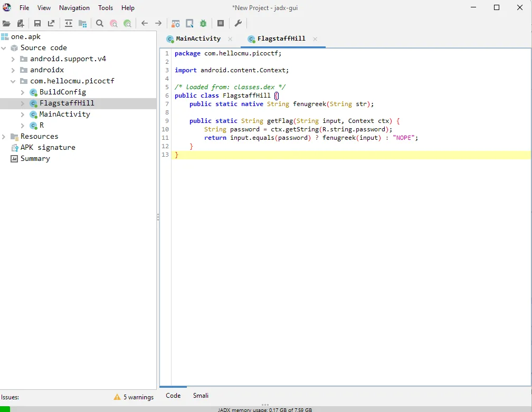
Task: Open the Summary tree entry
Action: (x=35, y=158)
